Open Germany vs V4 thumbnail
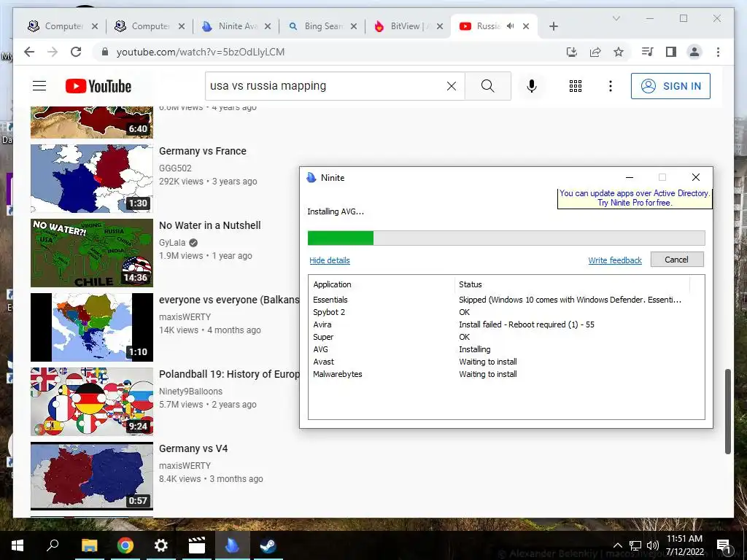Viewport: 747px width, 560px height. pyautogui.click(x=92, y=475)
